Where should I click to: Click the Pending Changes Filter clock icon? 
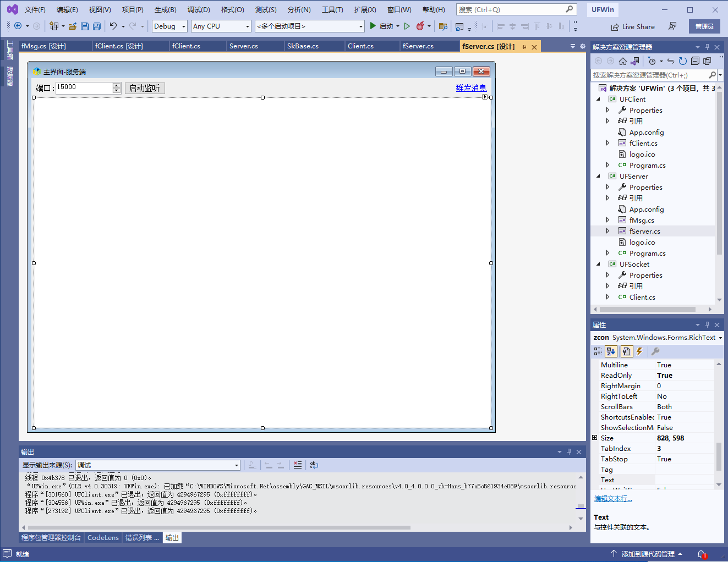(x=652, y=61)
